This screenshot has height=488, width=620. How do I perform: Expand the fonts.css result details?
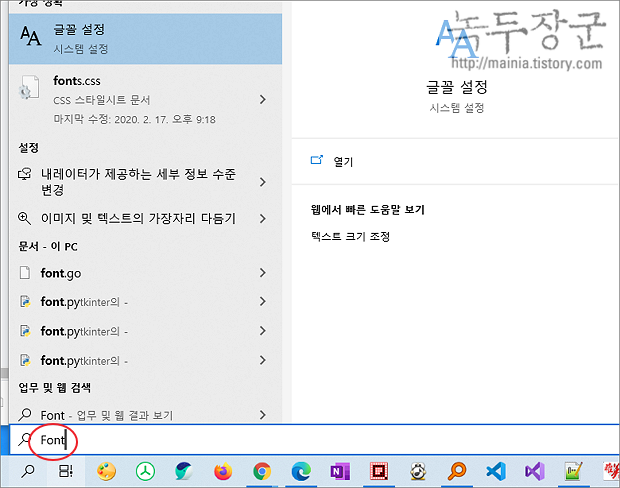coord(263,99)
